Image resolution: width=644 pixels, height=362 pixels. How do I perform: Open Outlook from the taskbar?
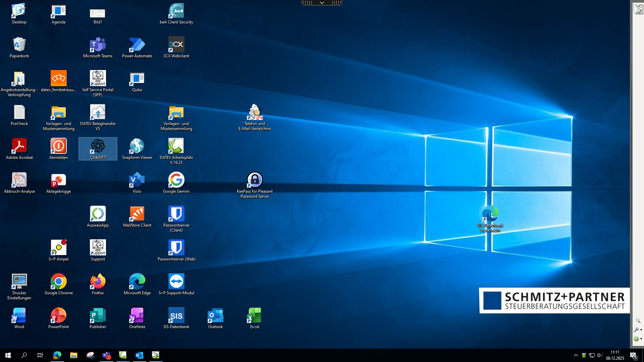click(139, 355)
